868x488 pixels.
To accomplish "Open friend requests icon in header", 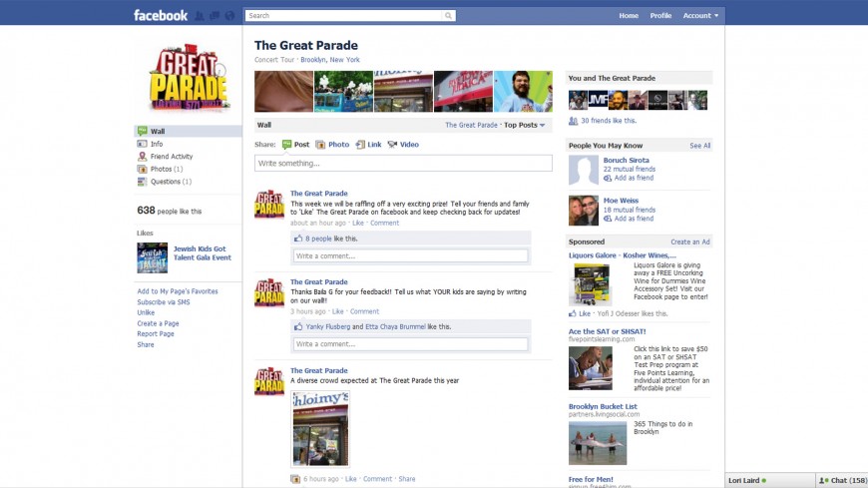I will click(200, 16).
